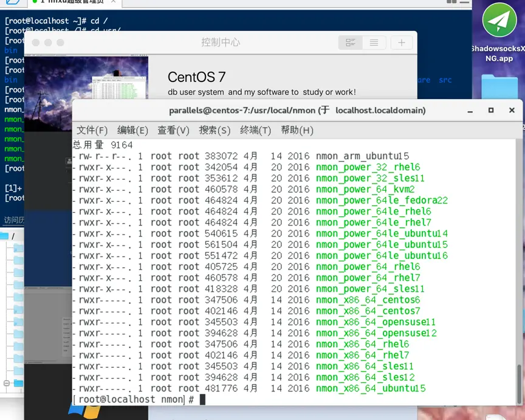Open the 终端(T) menu in terminal
525x420 pixels.
(255, 130)
